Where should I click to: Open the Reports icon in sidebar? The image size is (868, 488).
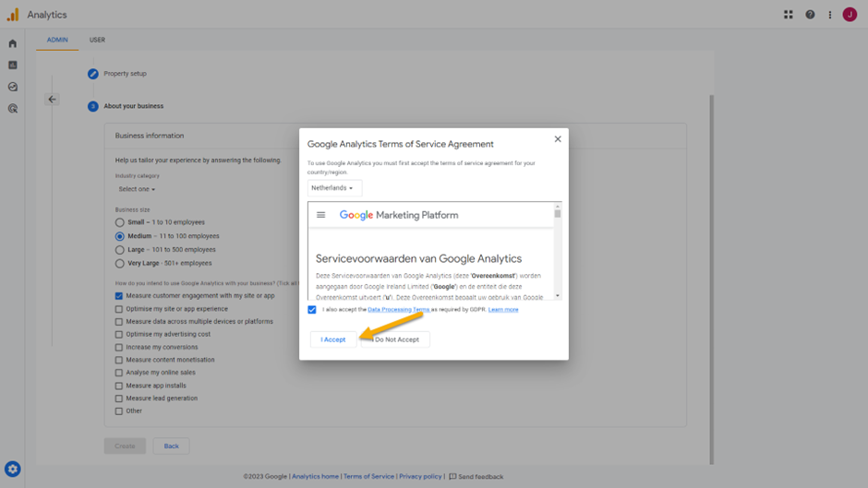[12, 65]
